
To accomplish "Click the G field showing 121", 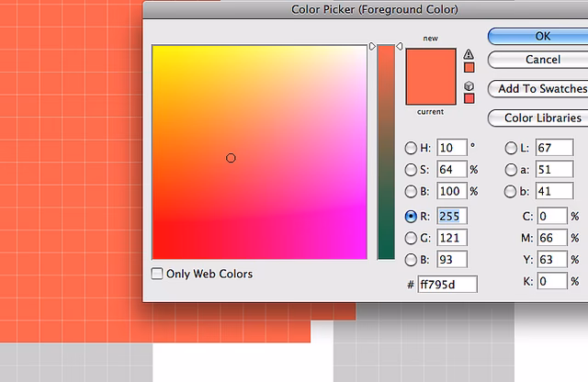I will click(x=452, y=238).
